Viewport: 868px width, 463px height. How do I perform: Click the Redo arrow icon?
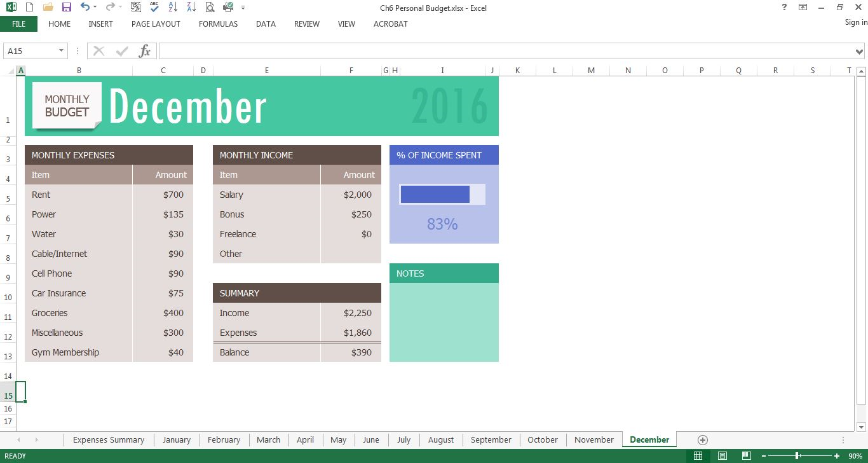click(x=110, y=8)
